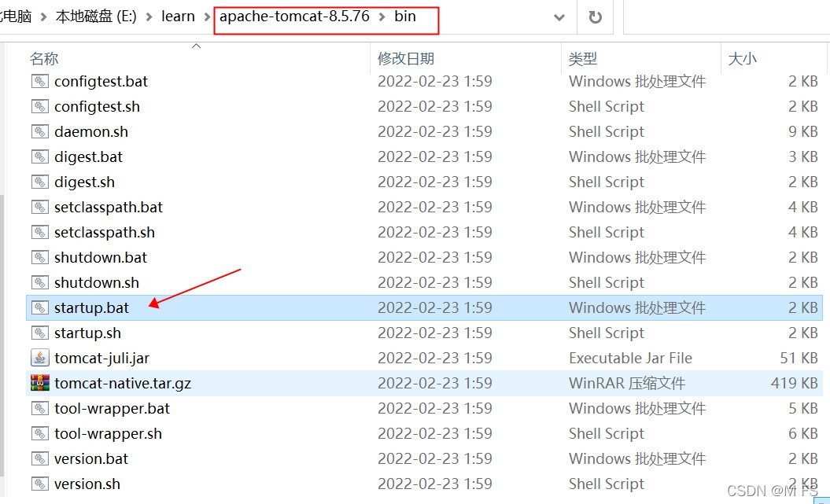Click the startup.bat file icon

(39, 307)
